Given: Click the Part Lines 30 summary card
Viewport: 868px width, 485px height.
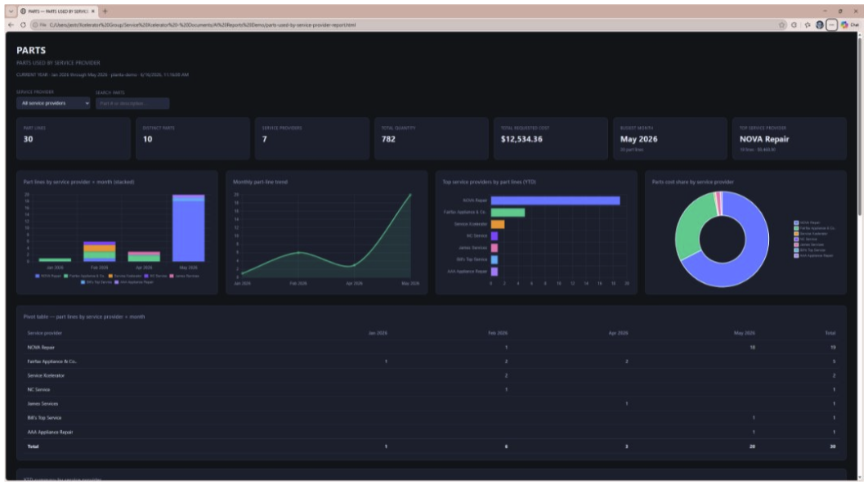Looking at the screenshot, I should point(74,138).
